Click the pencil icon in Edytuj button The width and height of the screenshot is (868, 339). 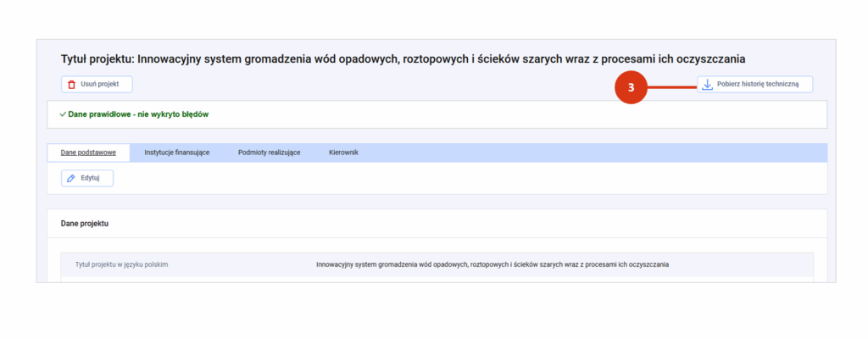(x=71, y=178)
